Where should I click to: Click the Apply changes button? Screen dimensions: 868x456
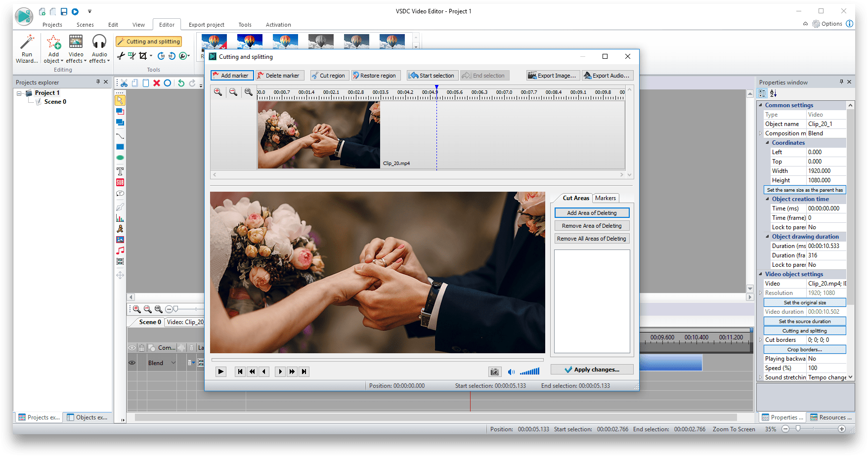point(592,369)
